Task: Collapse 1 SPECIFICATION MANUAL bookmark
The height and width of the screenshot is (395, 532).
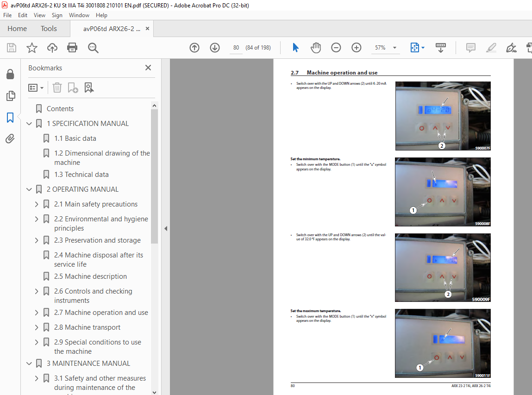Action: tap(29, 124)
